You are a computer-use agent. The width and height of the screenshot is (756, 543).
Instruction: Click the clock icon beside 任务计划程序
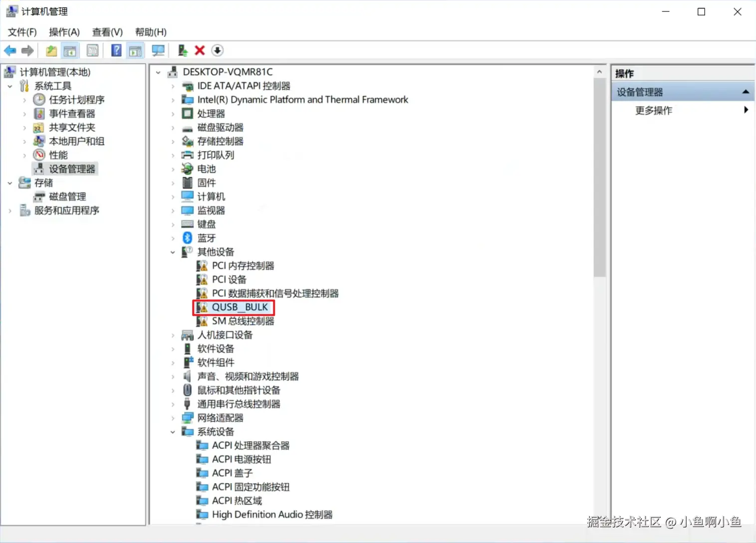tap(39, 100)
